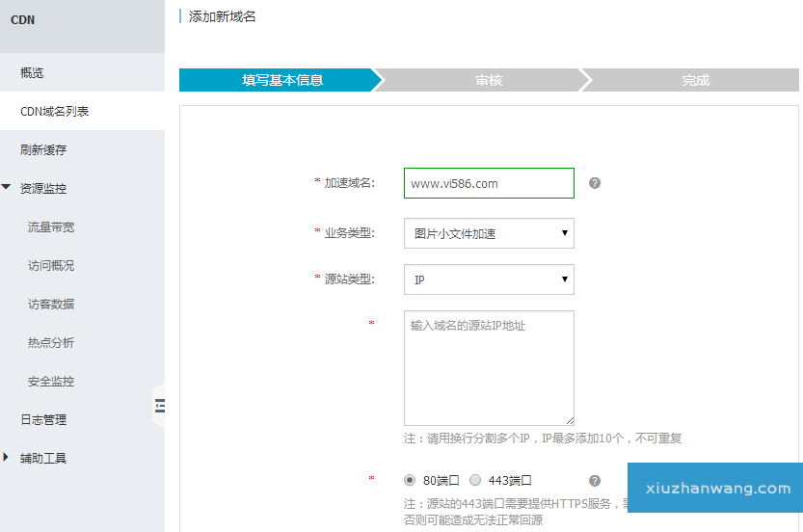803x532 pixels.
Task: Click the 源站IP地址 text area
Action: [489, 368]
